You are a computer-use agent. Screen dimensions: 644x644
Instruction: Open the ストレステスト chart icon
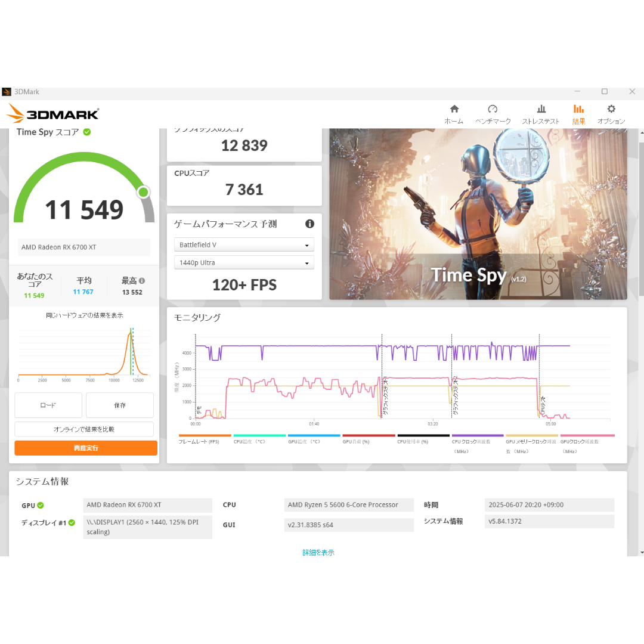click(x=541, y=109)
